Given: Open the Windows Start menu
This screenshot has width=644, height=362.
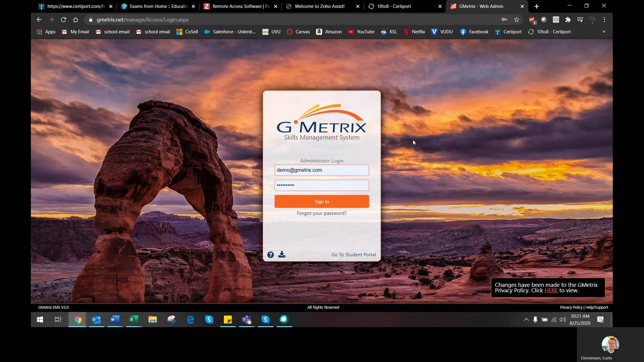Looking at the screenshot, I should pos(40,320).
